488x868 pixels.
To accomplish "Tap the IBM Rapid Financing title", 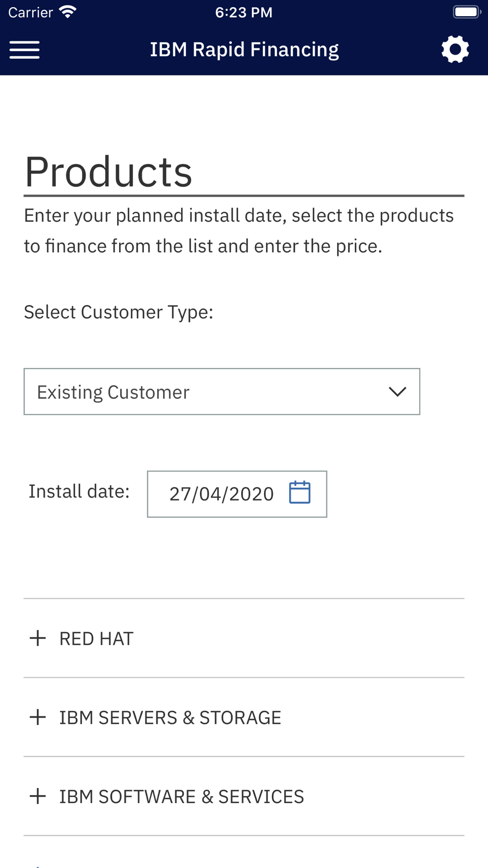I will coord(244,50).
